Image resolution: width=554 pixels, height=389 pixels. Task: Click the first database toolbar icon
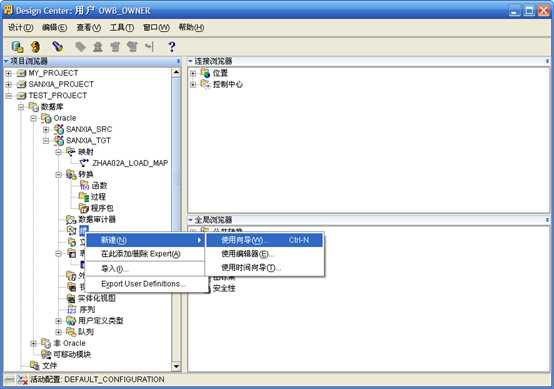(x=17, y=47)
